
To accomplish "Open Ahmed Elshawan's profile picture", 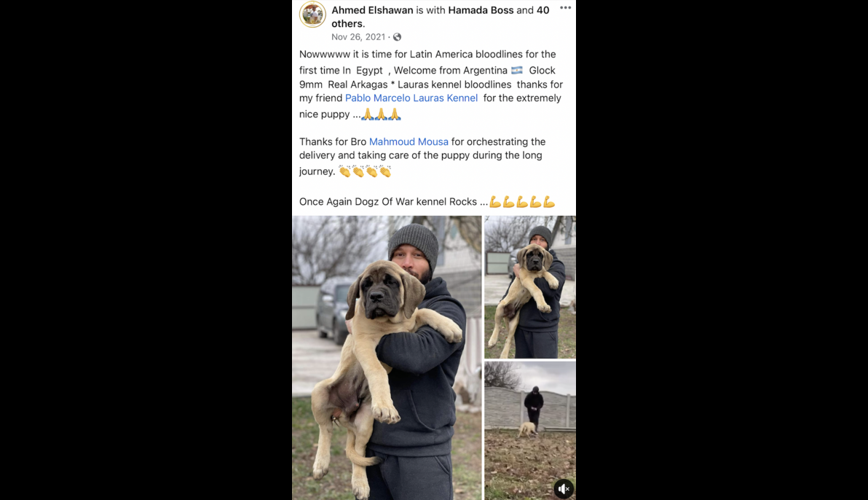I will [312, 15].
